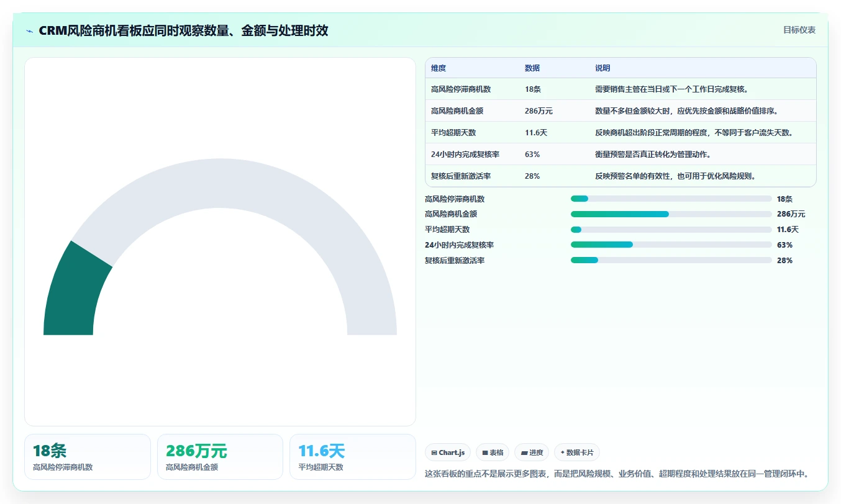
Task: Click the 28% value beside the progress bar
Action: (x=784, y=261)
